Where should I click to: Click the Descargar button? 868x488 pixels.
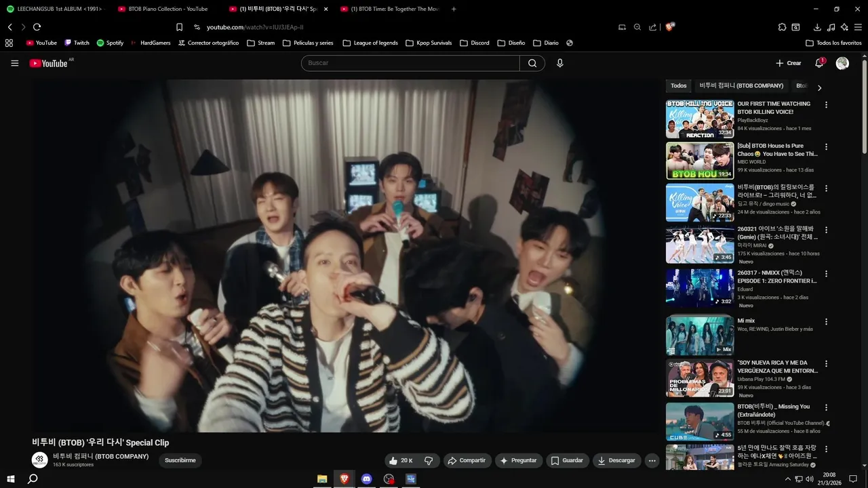617,460
